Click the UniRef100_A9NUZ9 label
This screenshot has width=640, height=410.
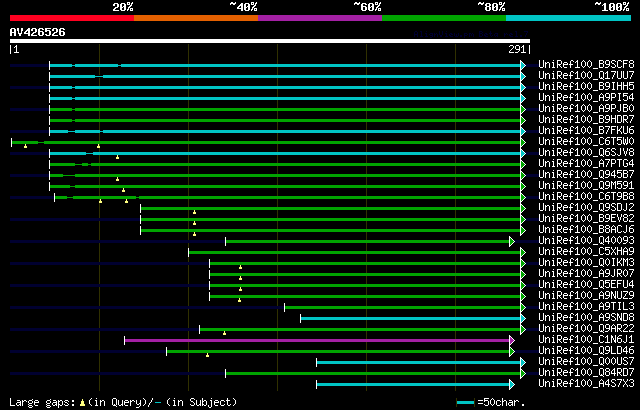click(x=586, y=296)
